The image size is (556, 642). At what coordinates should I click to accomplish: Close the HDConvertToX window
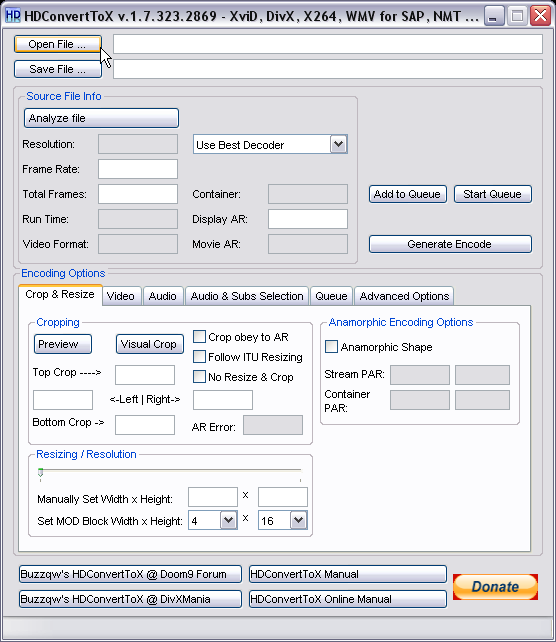(540, 16)
